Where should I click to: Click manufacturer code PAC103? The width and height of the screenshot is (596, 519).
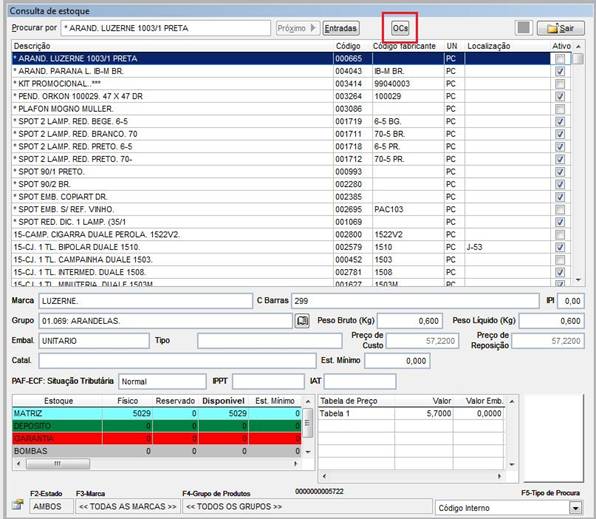point(388,209)
